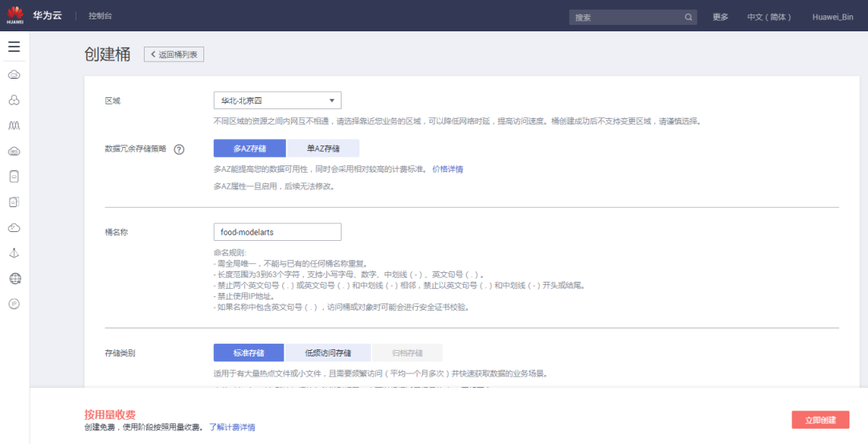Click the 禁止使用IP地址 rule text

point(243,295)
